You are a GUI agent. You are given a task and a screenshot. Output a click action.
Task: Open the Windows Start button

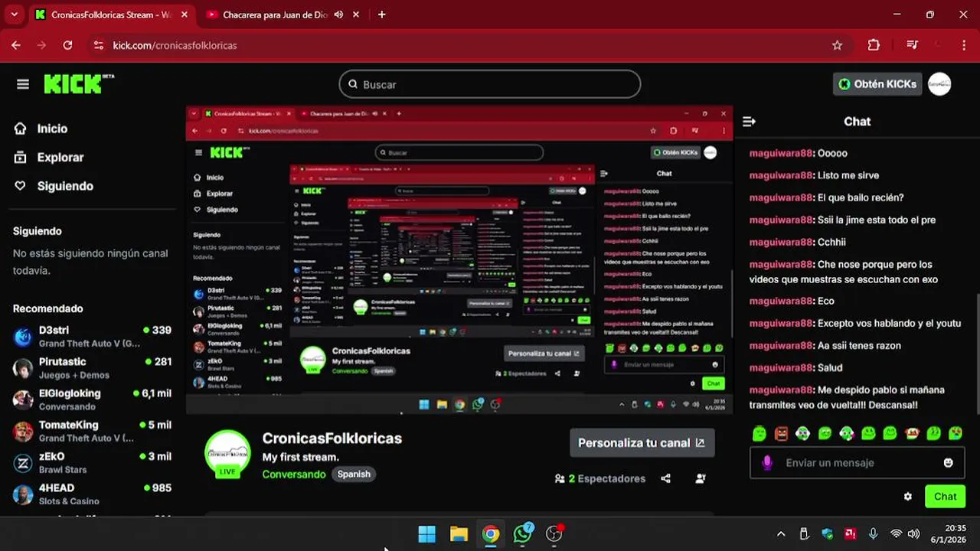coord(426,534)
